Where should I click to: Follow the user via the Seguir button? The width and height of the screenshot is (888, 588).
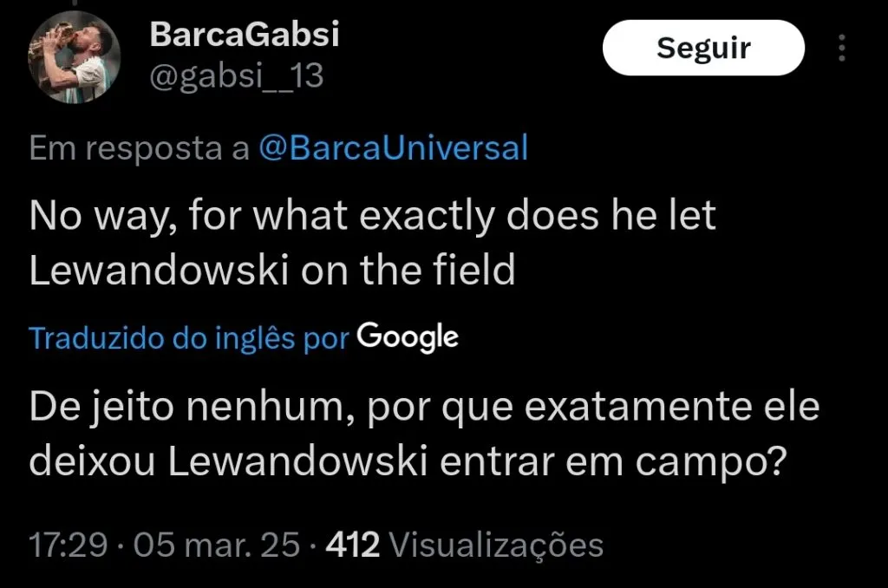coord(702,48)
